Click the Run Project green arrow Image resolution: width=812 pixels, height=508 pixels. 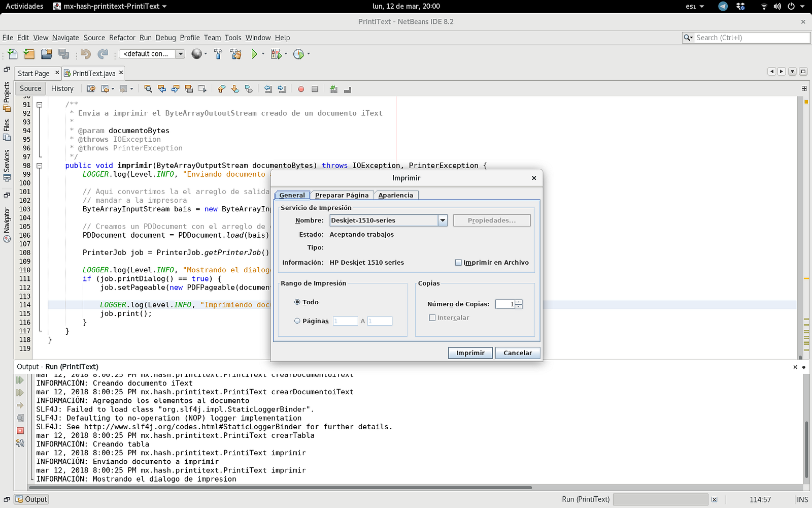[x=254, y=54]
